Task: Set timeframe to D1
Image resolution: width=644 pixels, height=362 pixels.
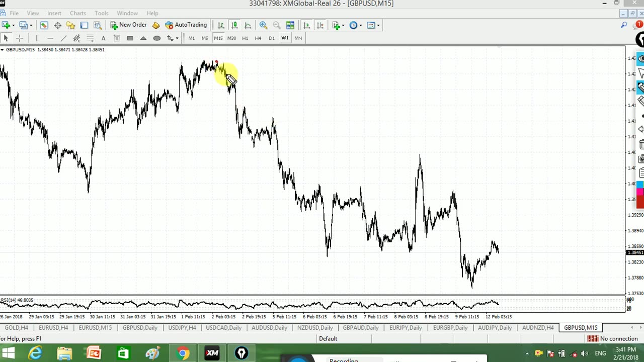Action: tap(272, 38)
